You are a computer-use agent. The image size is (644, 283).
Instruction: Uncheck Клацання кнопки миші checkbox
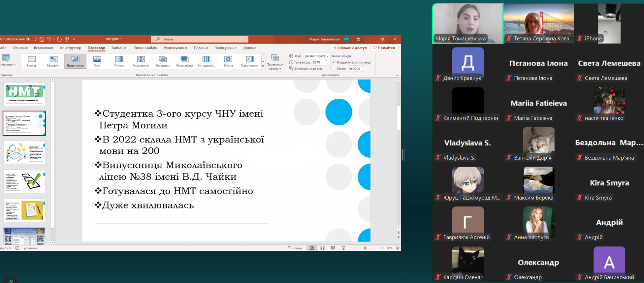tap(334, 62)
